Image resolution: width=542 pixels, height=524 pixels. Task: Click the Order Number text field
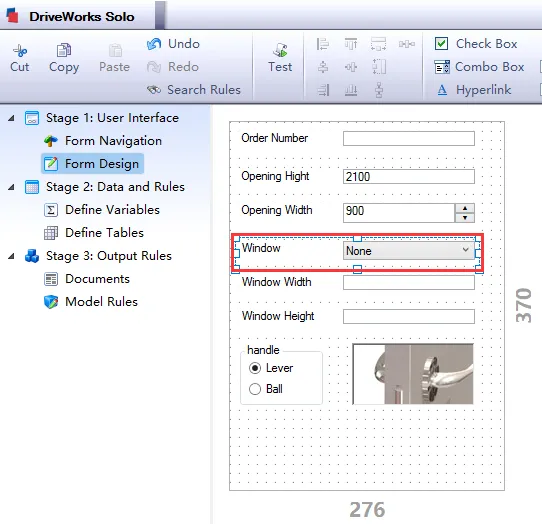409,139
